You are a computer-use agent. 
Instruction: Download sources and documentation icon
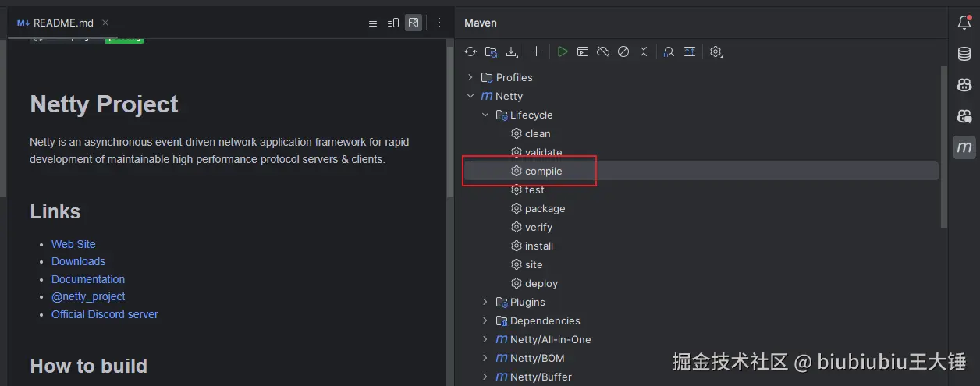point(512,52)
